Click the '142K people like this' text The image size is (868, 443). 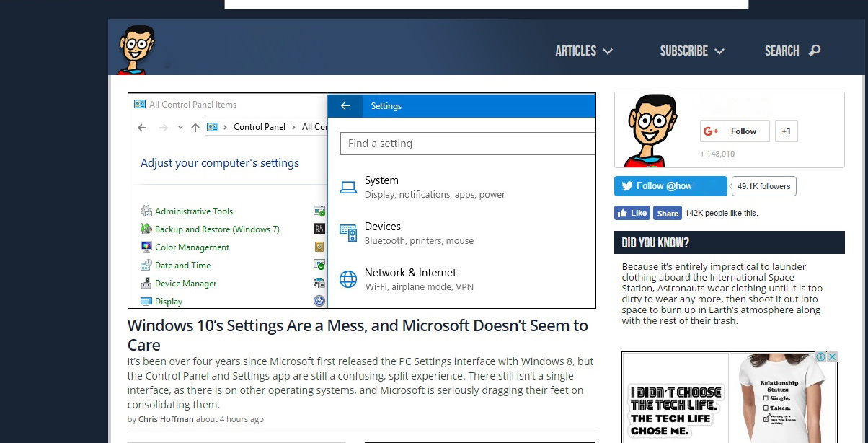coord(722,213)
